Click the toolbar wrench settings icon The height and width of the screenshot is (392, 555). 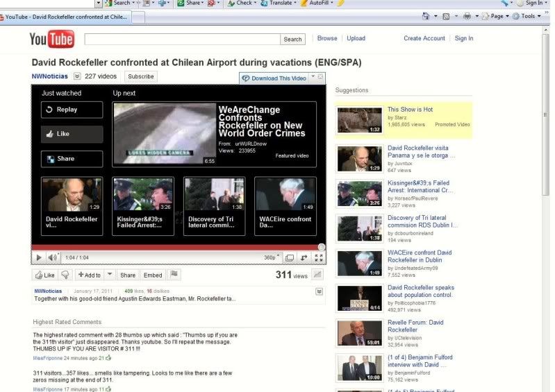point(504,3)
